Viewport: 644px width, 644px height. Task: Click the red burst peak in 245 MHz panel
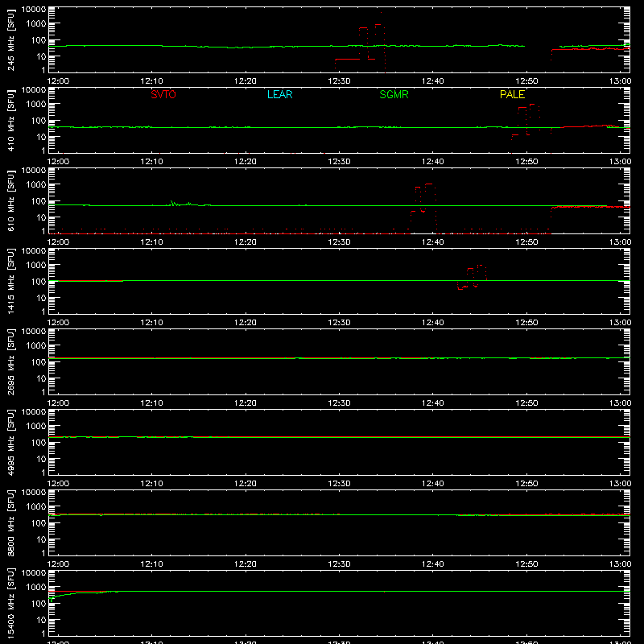click(x=378, y=25)
